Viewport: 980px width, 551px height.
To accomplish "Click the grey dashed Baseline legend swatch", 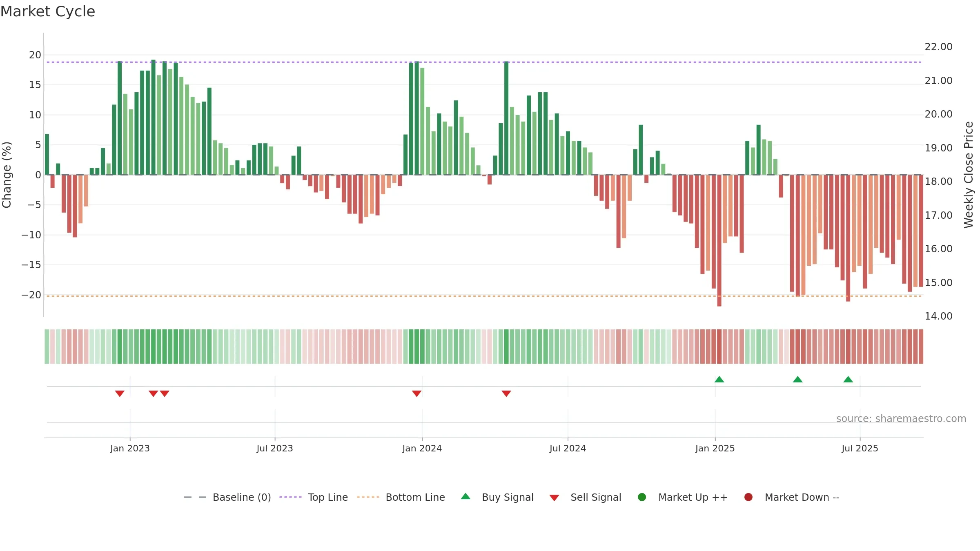I will tap(195, 497).
